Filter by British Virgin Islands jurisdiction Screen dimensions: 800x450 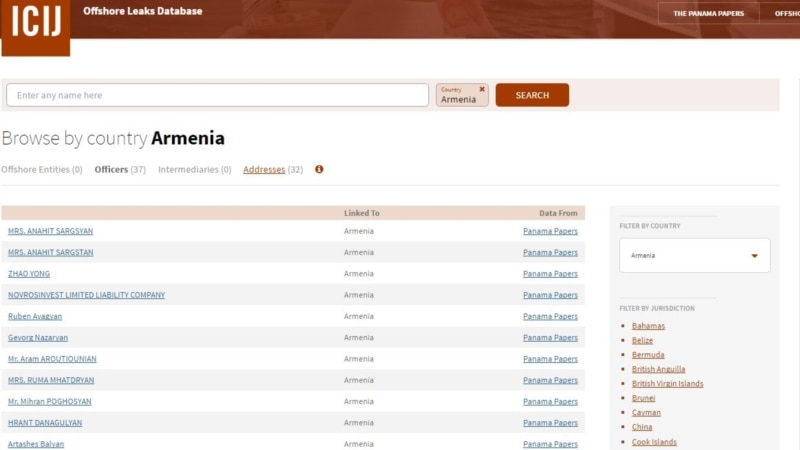(x=667, y=384)
